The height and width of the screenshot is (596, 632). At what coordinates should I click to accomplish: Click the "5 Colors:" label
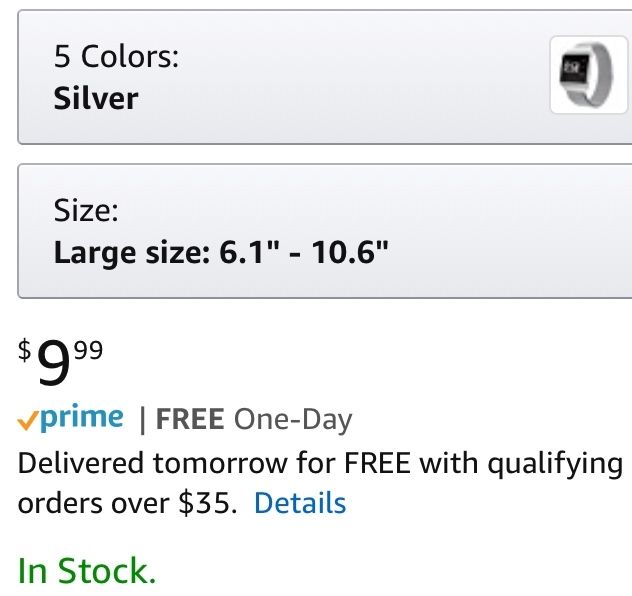(x=116, y=56)
